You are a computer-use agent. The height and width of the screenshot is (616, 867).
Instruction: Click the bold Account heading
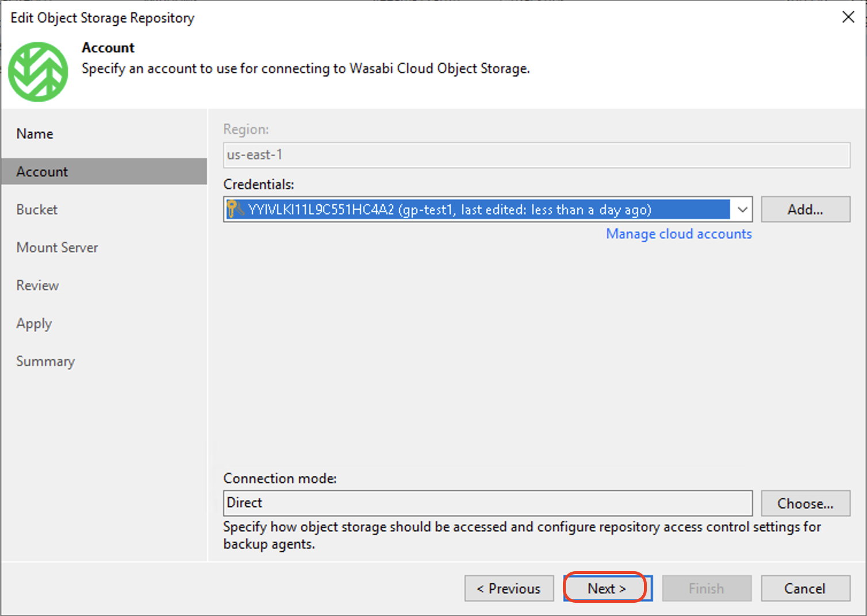click(x=108, y=48)
